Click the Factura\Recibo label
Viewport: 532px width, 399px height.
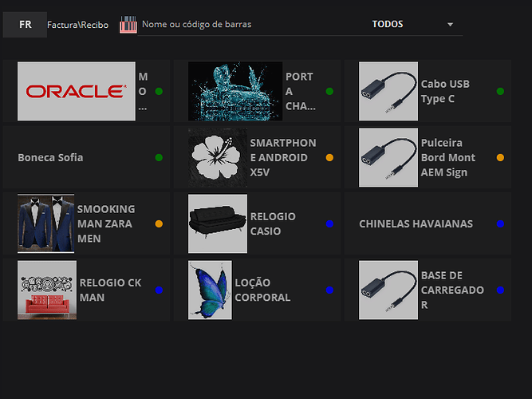tap(77, 25)
